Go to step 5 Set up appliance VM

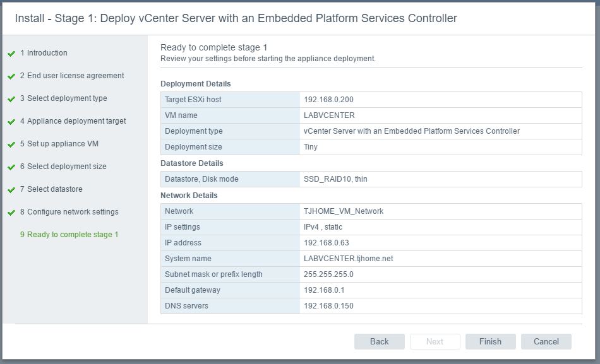[59, 143]
